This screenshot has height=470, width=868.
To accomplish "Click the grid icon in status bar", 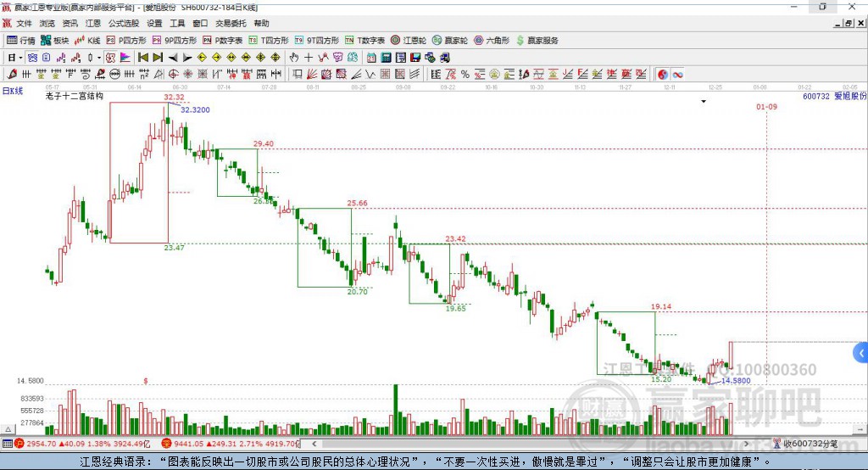I will [7, 444].
